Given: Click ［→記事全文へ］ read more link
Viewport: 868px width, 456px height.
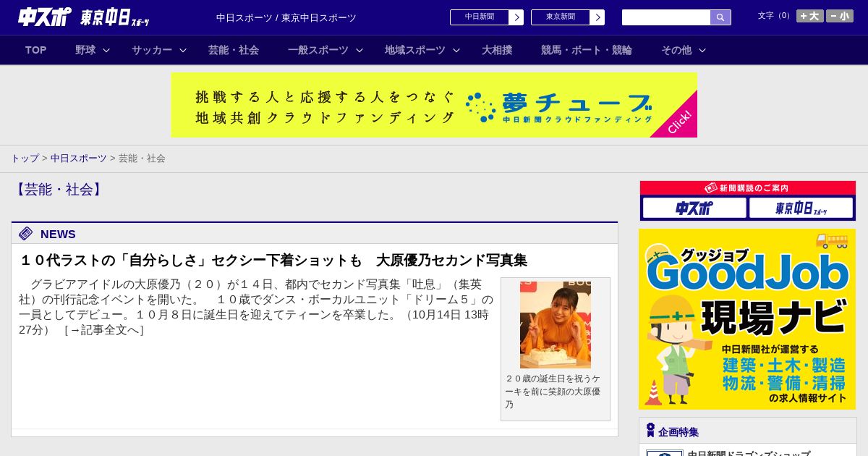Looking at the screenshot, I should (x=104, y=330).
